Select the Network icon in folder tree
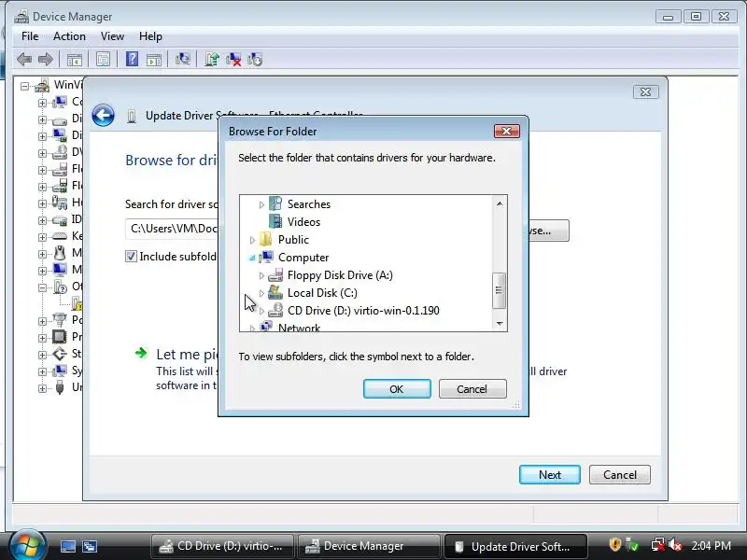This screenshot has width=747, height=560. [266, 326]
